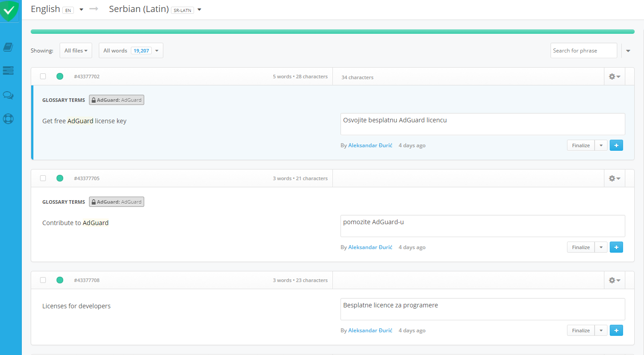Click the green translation progress bar
This screenshot has height=355, width=644.
pos(332,32)
